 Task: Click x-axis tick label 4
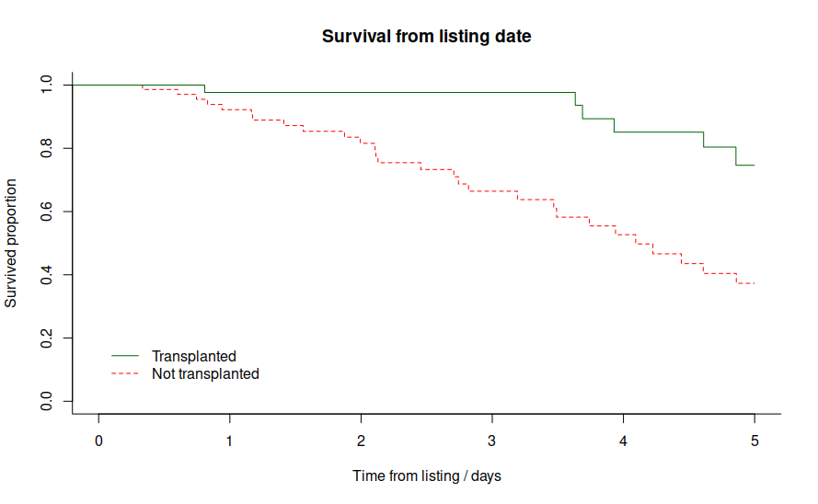(624, 441)
